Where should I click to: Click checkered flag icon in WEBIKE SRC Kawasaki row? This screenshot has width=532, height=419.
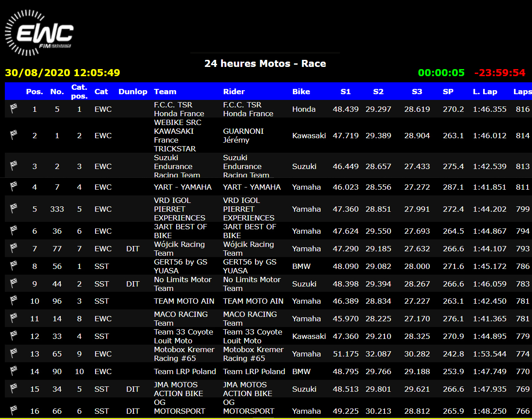[x=14, y=135]
